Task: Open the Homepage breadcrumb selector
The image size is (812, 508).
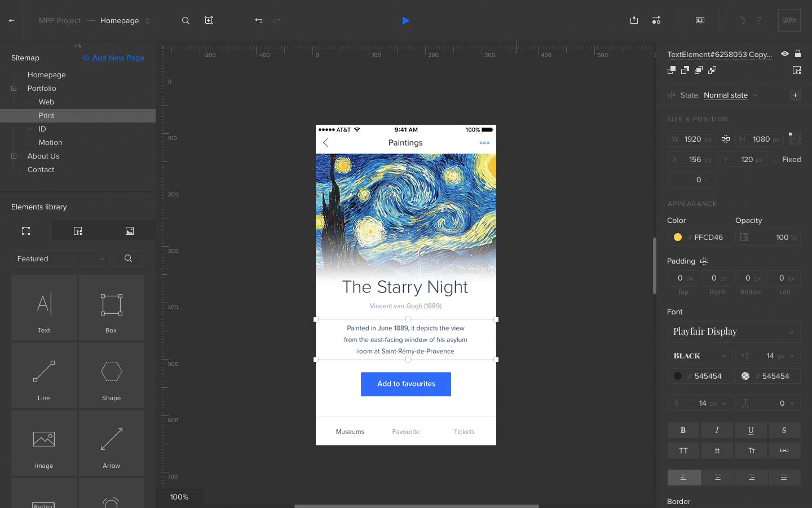Action: click(124, 20)
